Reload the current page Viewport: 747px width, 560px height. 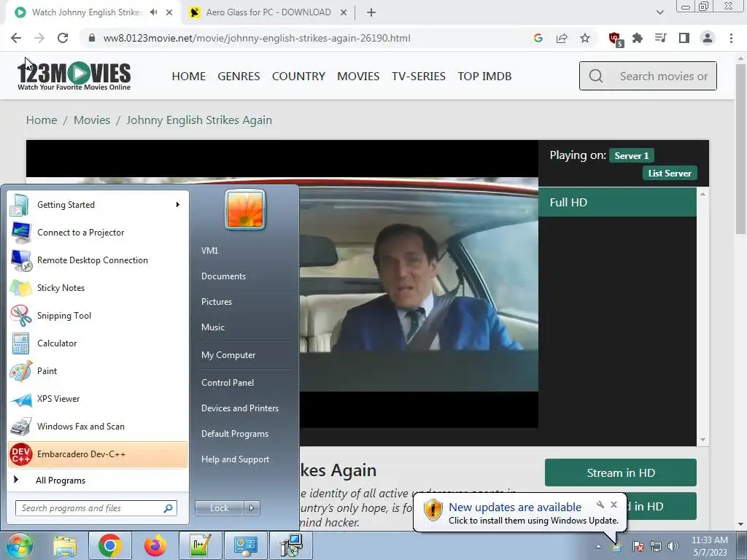tap(63, 38)
